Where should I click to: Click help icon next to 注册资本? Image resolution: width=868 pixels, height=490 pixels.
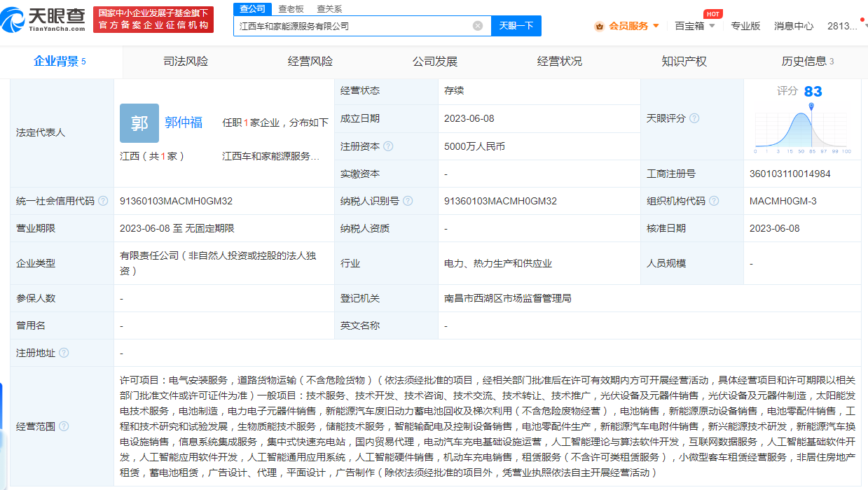tap(388, 146)
